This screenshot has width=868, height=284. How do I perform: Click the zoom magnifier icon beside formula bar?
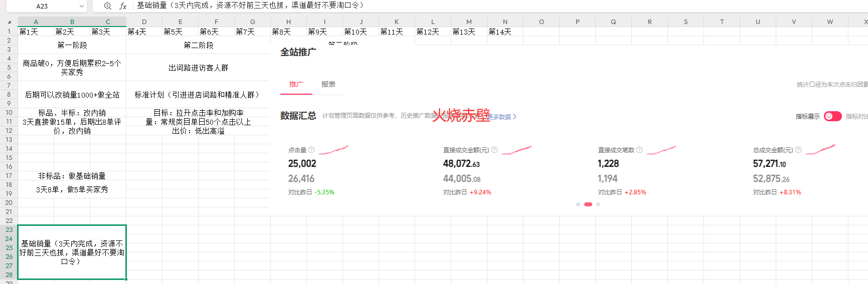[107, 6]
